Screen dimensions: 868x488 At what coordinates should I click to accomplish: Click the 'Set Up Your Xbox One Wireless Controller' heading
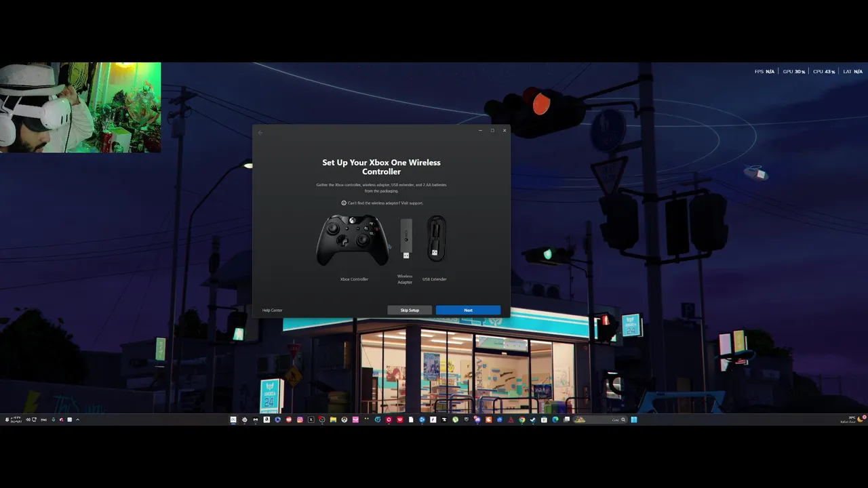[x=381, y=167]
